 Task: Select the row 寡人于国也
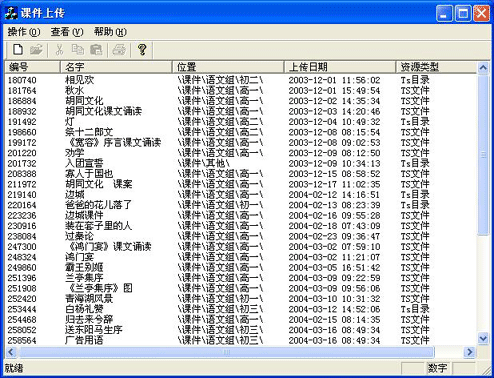(241, 174)
